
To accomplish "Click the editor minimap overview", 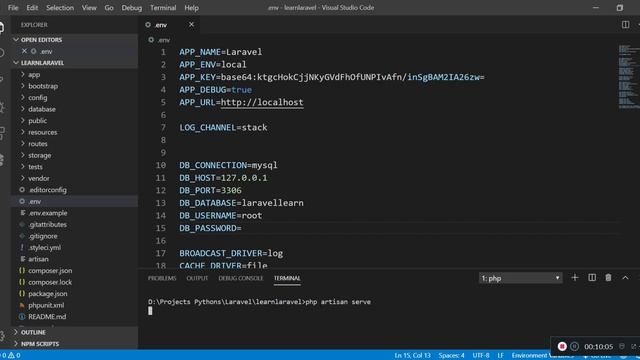I will [629, 77].
